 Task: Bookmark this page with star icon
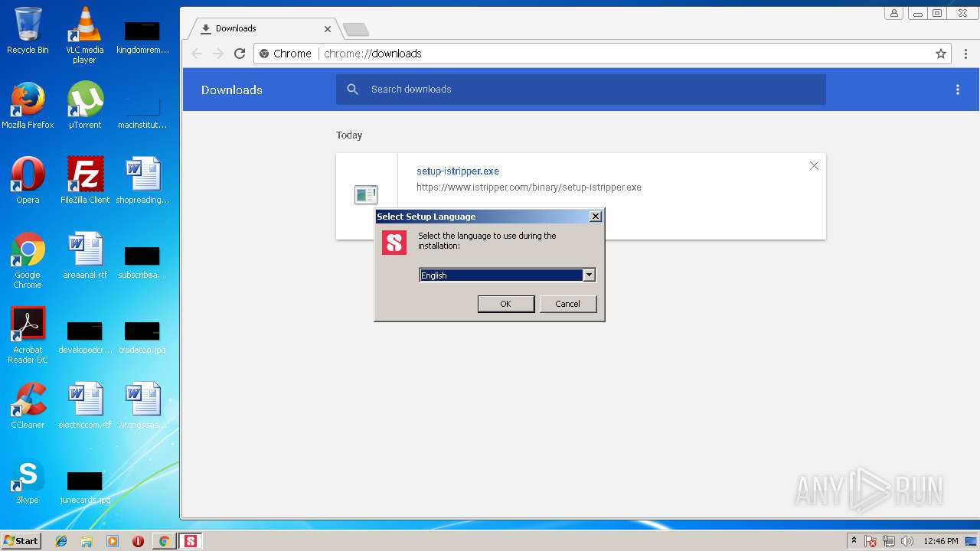coord(941,54)
